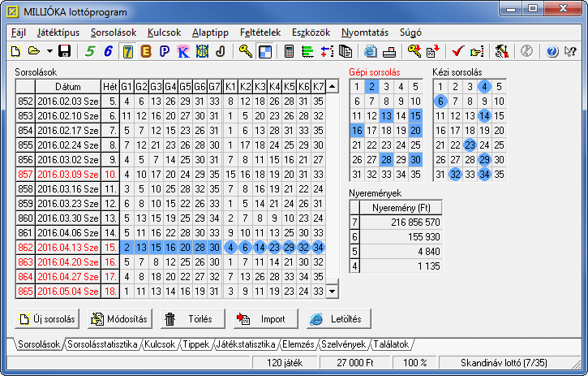
Task: Click the document with red arrow icon
Action: tap(433, 51)
